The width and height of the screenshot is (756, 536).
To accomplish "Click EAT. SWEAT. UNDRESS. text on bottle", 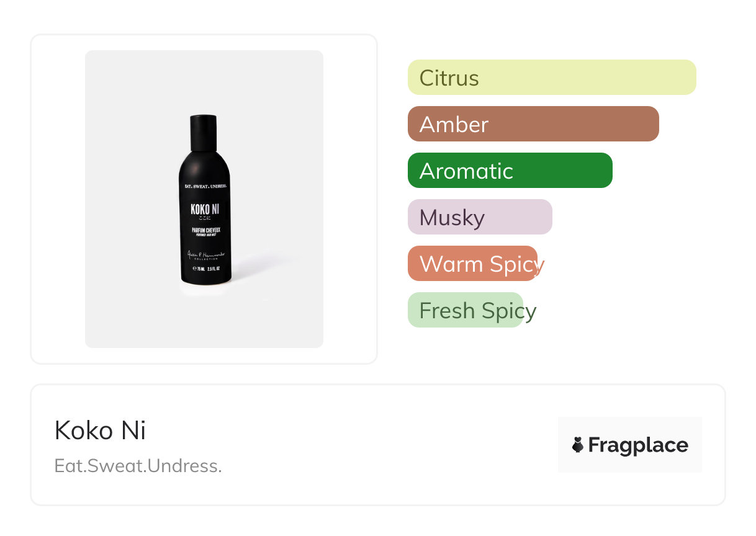I will point(205,186).
